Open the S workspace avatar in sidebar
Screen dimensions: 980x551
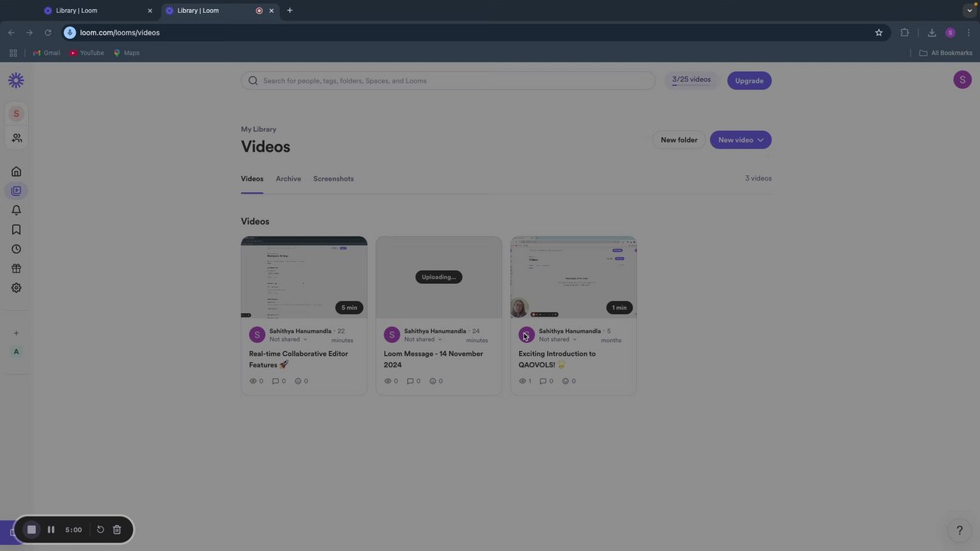16,113
